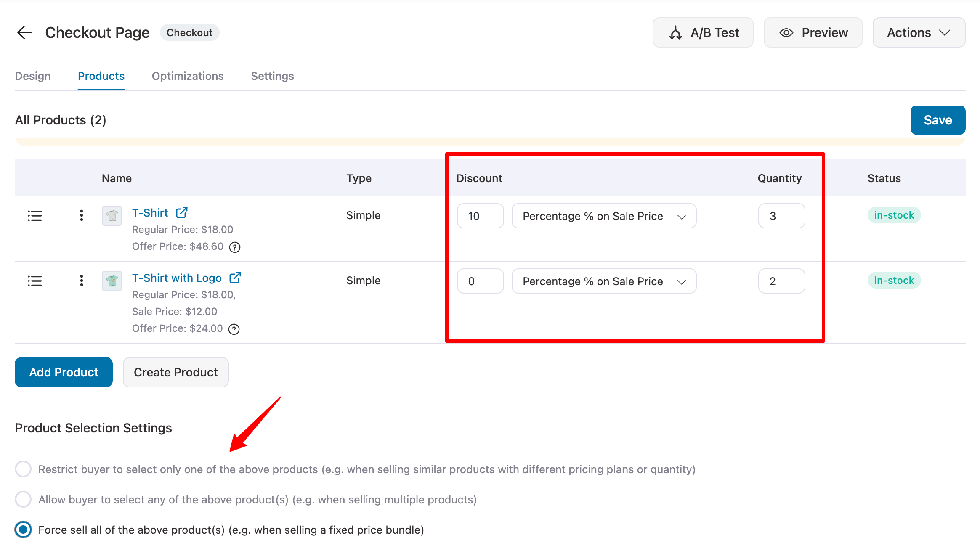Viewport: 980px width, 556px height.
Task: Click the Discount column header
Action: point(479,178)
